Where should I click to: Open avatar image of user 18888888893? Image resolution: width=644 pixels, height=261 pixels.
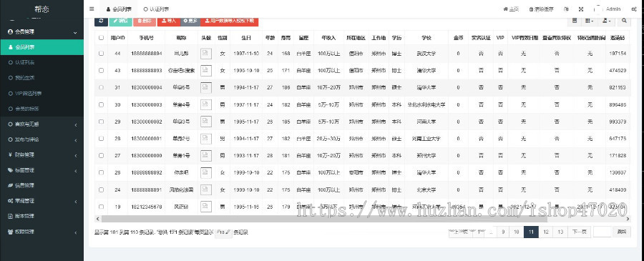pyautogui.click(x=206, y=70)
